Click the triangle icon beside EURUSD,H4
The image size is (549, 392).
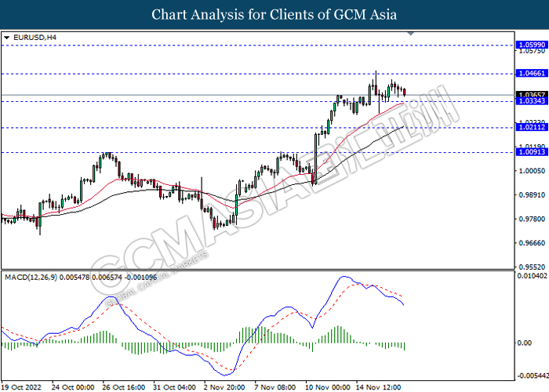coord(7,38)
